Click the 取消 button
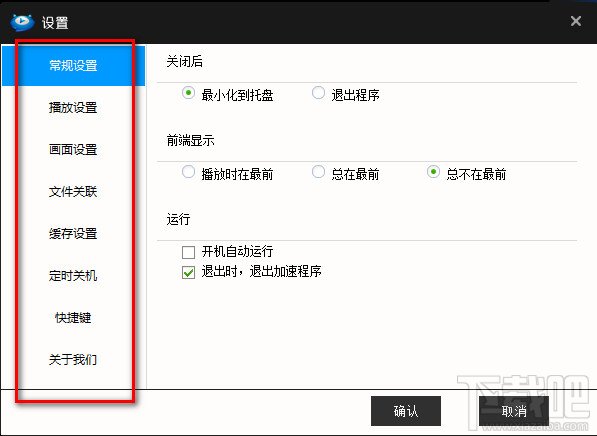This screenshot has width=597, height=436. [x=514, y=411]
